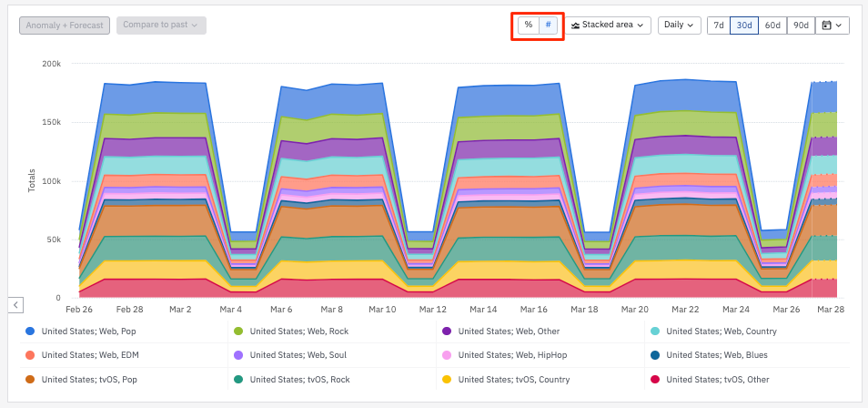The height and width of the screenshot is (408, 868).
Task: Click the United States; Web, Pop legend label
Action: pyautogui.click(x=88, y=331)
